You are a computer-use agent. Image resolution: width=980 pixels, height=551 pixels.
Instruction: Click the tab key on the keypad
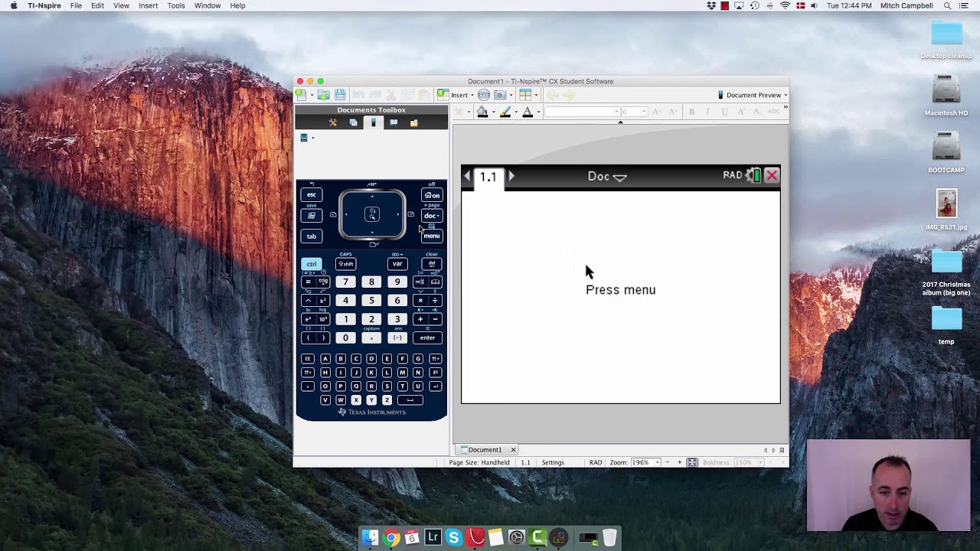312,236
